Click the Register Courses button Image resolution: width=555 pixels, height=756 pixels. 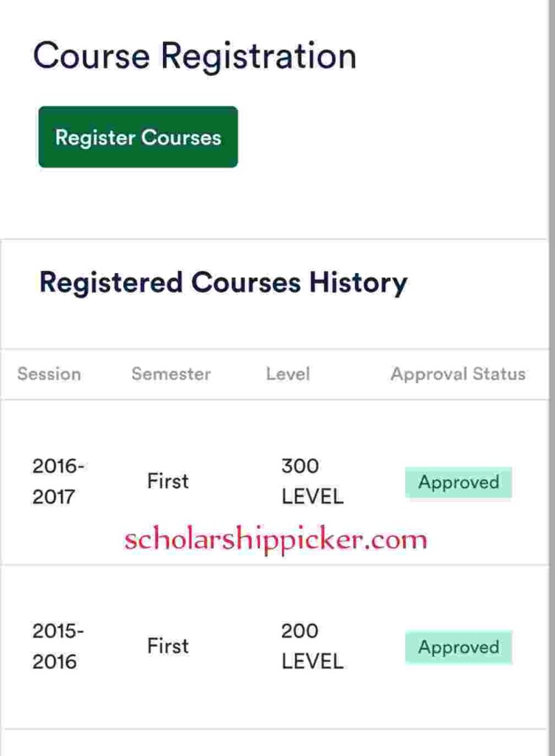point(138,137)
